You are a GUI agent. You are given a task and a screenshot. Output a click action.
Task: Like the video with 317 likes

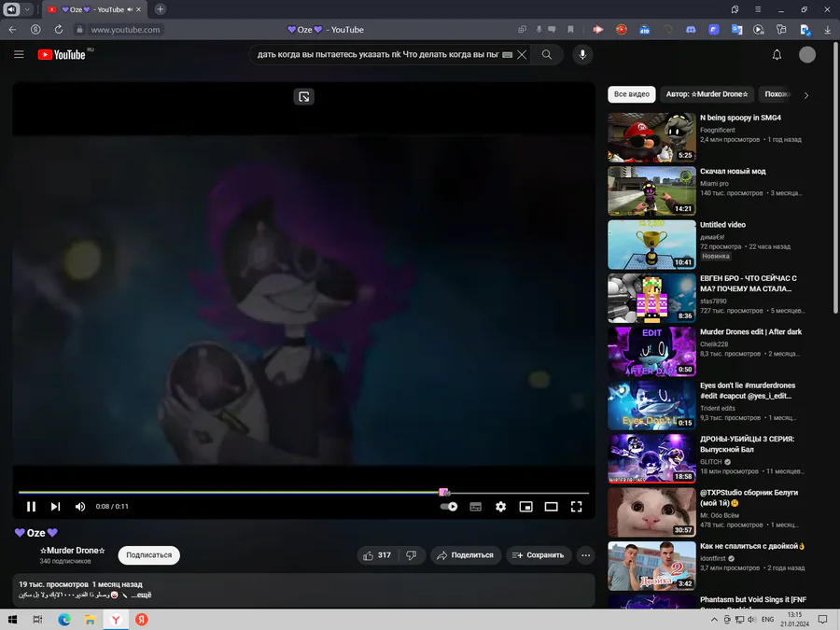378,555
